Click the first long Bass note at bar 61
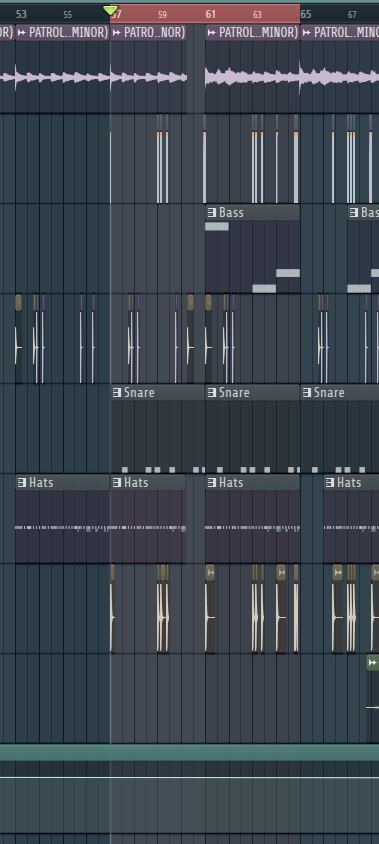The image size is (379, 844). coord(216,227)
